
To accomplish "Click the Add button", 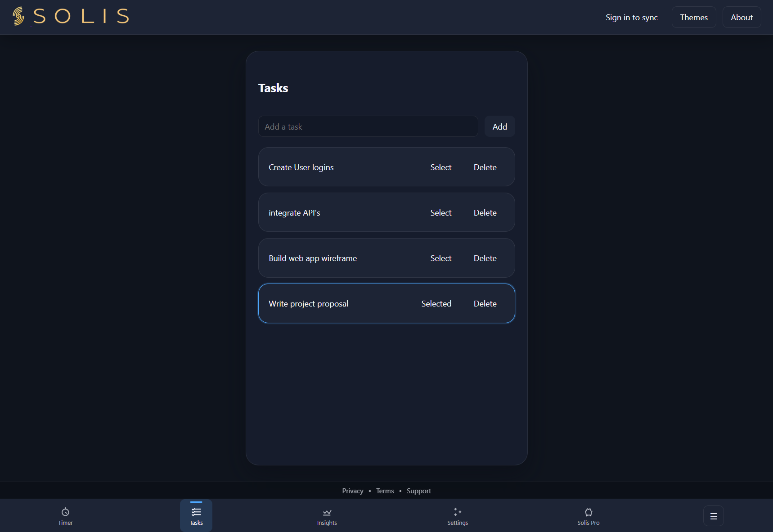I will [499, 126].
